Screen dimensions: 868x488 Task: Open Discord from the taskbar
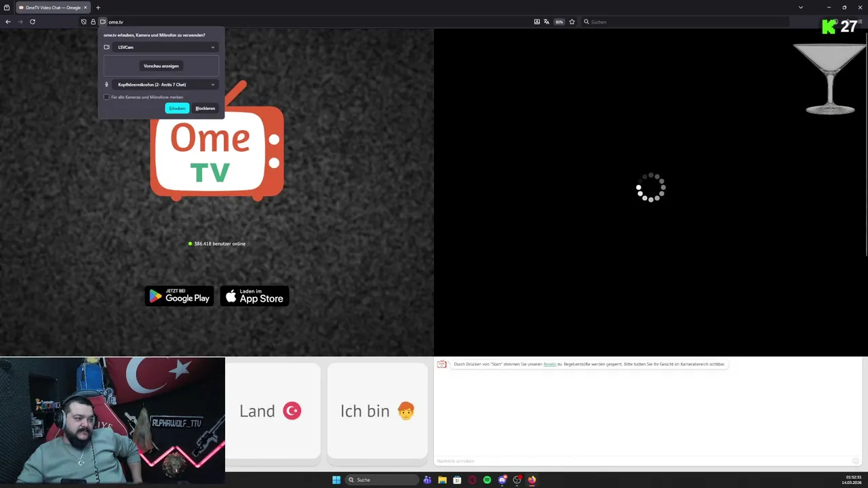pos(502,480)
